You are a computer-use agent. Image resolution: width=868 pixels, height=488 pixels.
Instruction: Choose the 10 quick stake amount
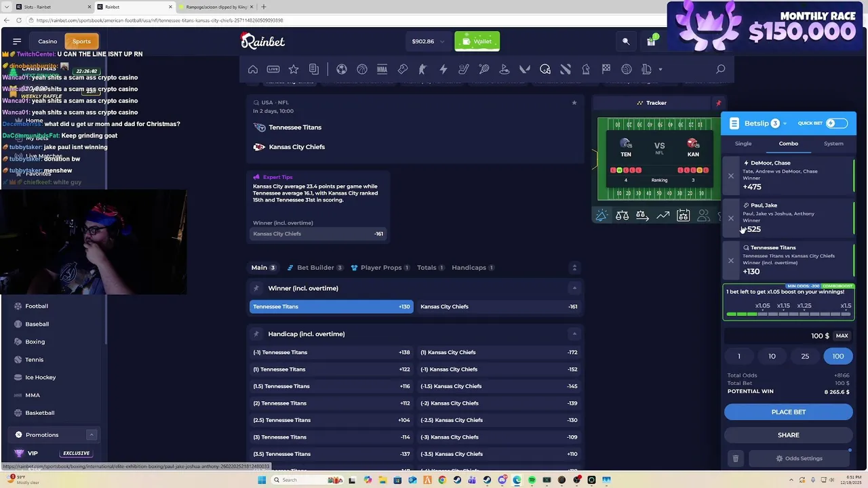772,357
